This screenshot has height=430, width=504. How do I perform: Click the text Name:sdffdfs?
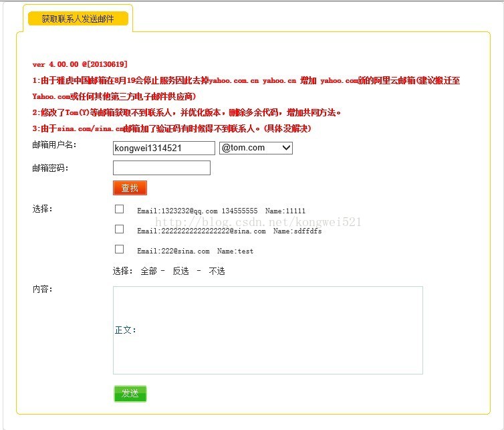297,231
